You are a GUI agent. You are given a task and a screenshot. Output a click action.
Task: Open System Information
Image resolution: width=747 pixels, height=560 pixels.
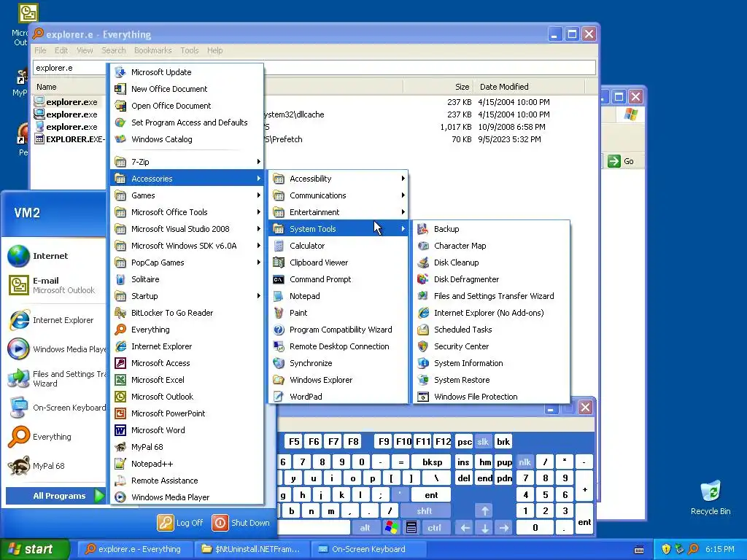click(491, 363)
